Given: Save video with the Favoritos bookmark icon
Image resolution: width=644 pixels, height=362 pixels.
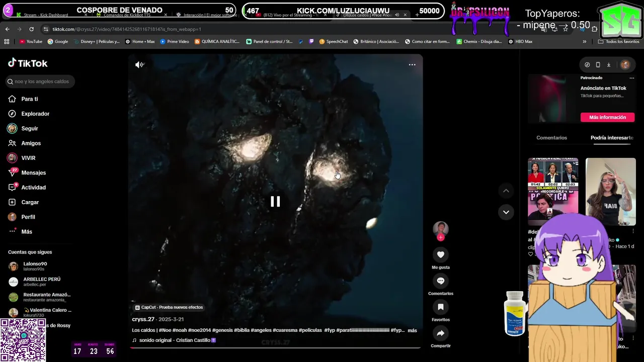Looking at the screenshot, I should tap(441, 307).
